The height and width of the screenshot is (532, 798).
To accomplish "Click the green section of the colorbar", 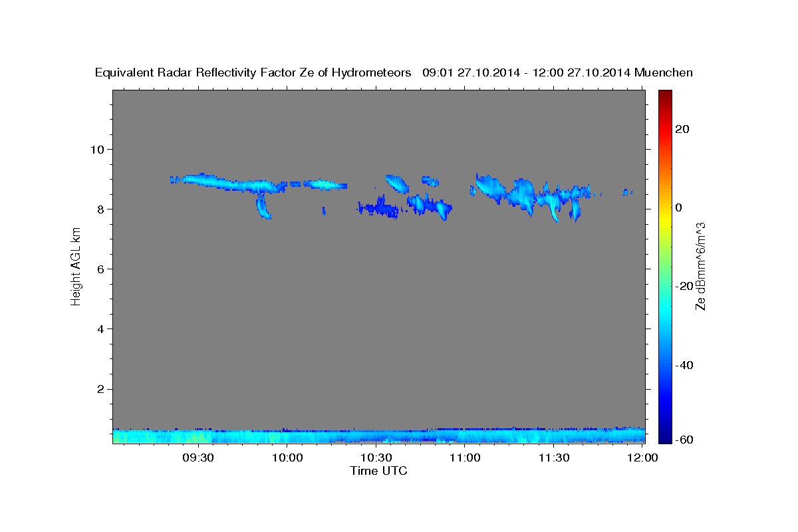I will click(664, 266).
